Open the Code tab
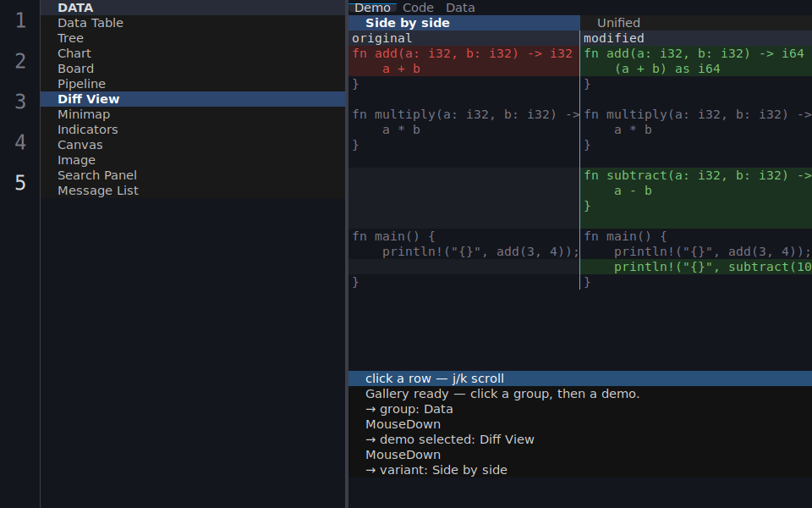The image size is (812, 508). click(418, 8)
